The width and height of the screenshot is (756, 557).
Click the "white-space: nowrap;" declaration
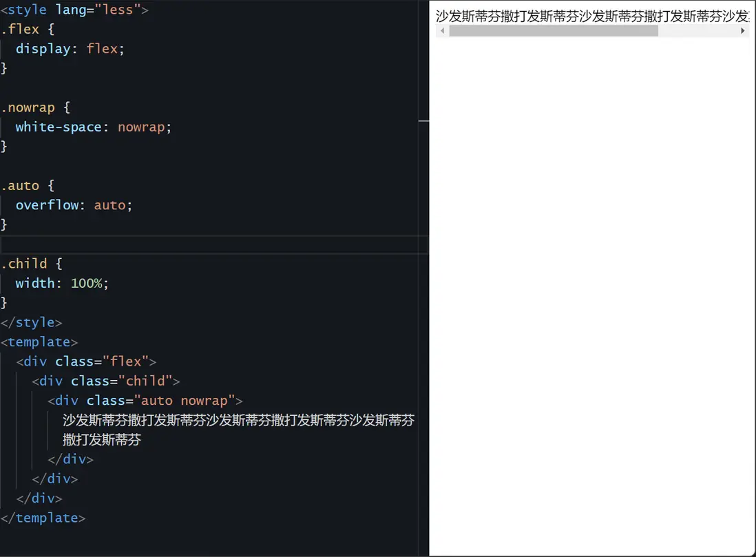pos(93,127)
